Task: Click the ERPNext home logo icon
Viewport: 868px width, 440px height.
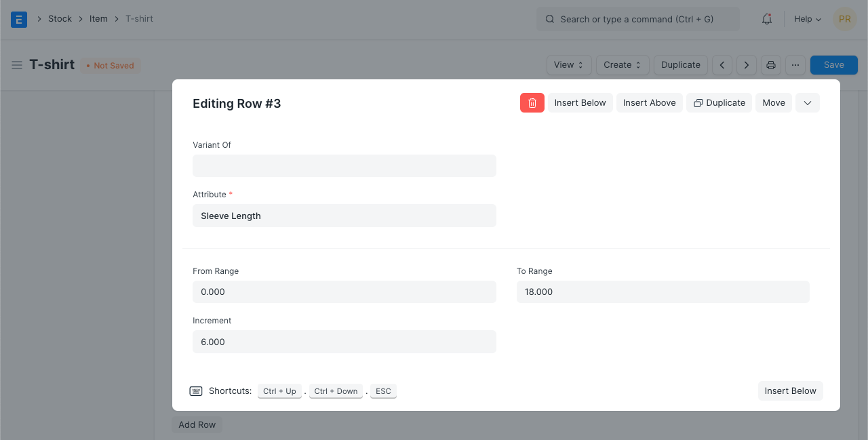Action: [19, 19]
